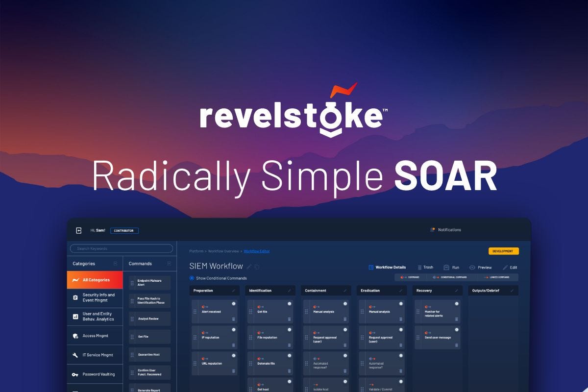Show info for Get file card
Screen dimensions: 588x392
point(290,304)
